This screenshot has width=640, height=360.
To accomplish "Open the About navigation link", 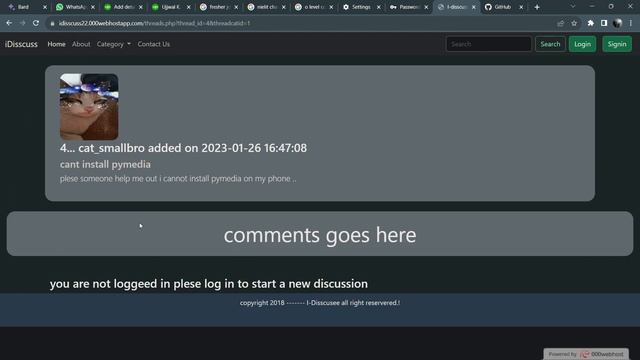I will click(x=81, y=44).
